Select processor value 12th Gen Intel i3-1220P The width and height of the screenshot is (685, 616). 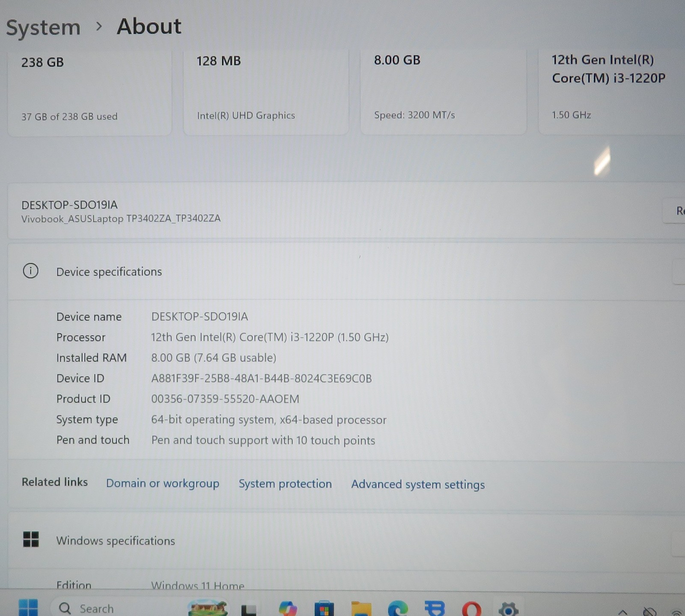click(x=270, y=337)
